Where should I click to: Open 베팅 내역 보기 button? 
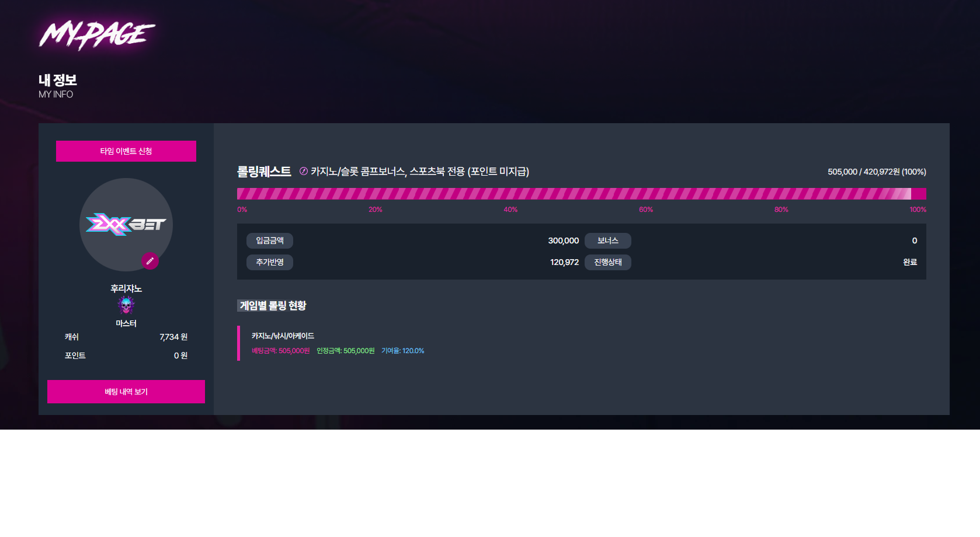[126, 392]
